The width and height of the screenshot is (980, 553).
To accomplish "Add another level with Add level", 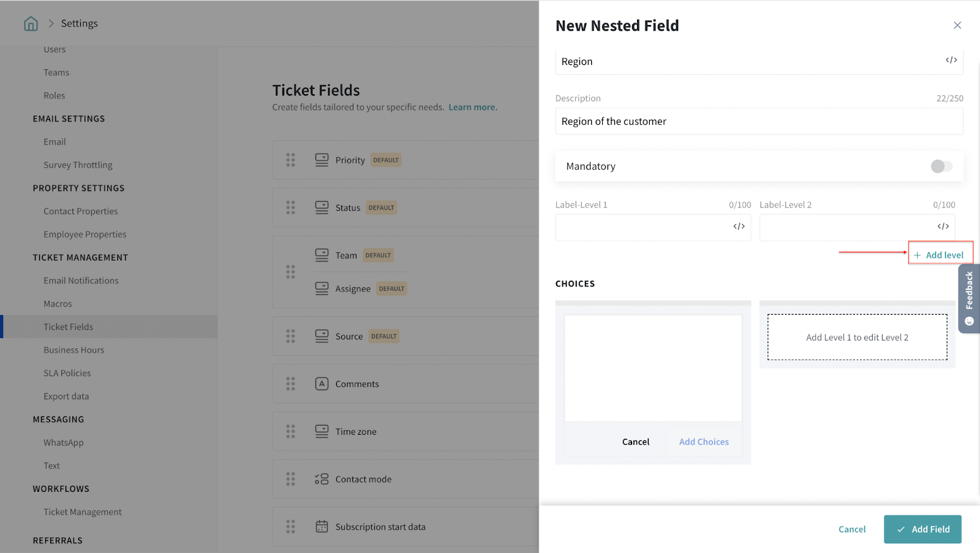I will (940, 255).
